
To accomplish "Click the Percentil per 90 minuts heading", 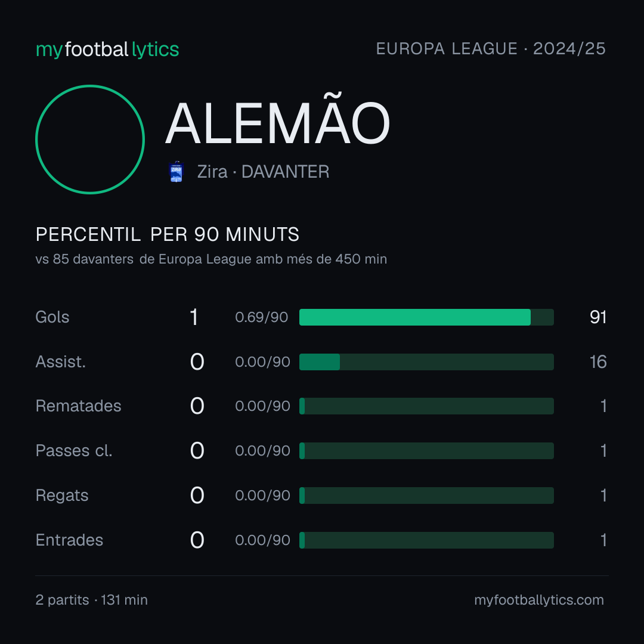I will (167, 234).
